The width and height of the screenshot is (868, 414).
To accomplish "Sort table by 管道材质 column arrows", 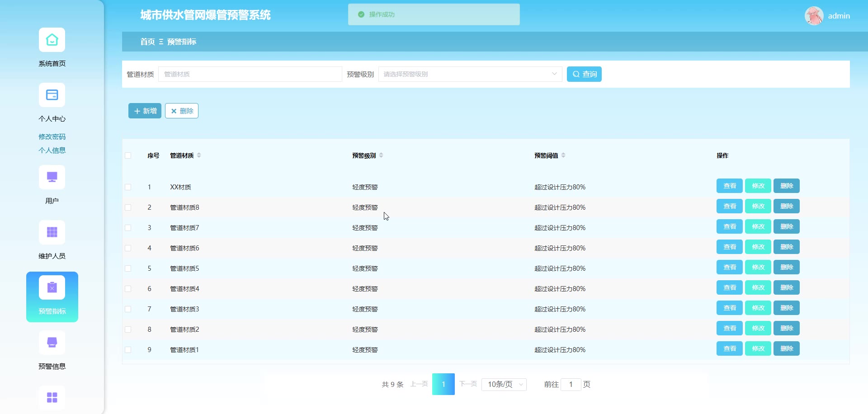I will [199, 155].
